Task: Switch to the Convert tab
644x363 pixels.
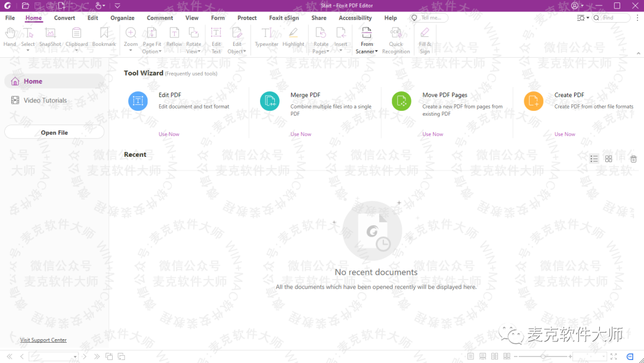Action: coord(64,18)
